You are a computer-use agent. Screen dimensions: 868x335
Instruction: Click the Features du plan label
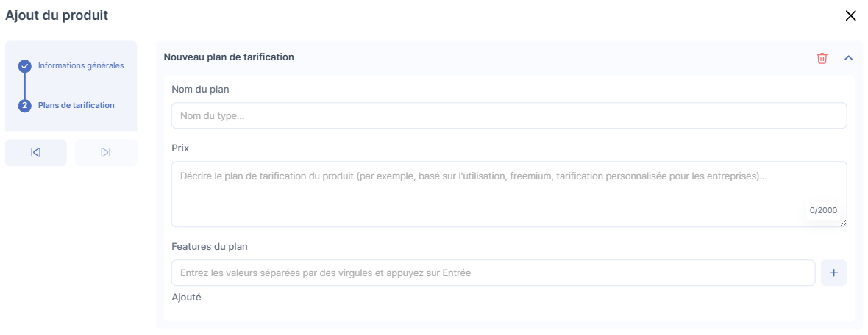point(209,246)
